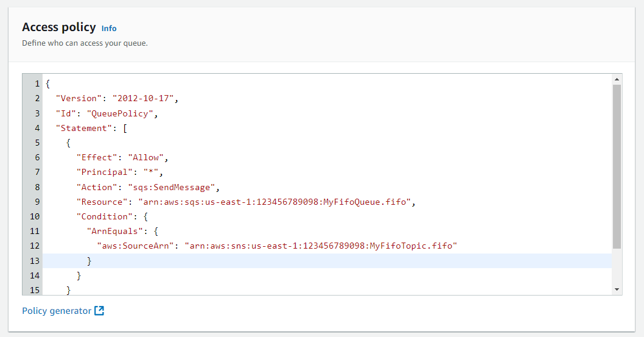Image resolution: width=644 pixels, height=337 pixels.
Task: Click the sqs:SendMessage action text
Action: coord(171,188)
